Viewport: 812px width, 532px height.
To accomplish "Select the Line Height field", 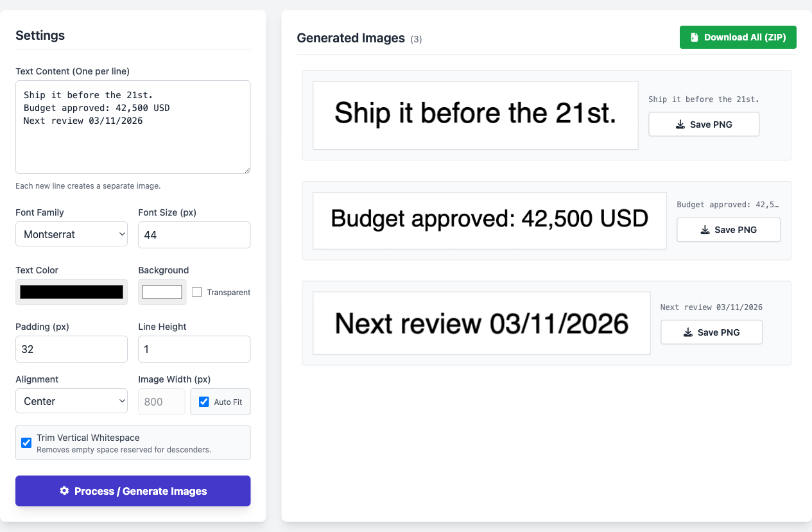I will [194, 349].
